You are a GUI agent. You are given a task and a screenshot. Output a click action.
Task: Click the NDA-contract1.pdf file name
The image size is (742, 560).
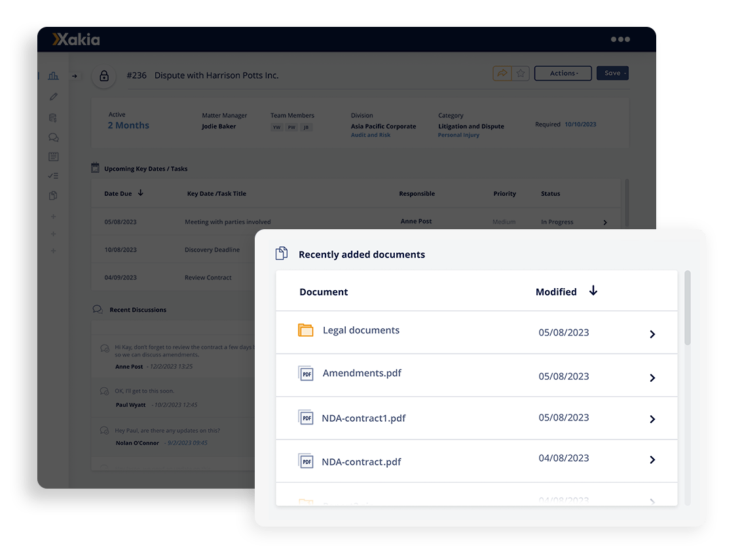tap(363, 418)
